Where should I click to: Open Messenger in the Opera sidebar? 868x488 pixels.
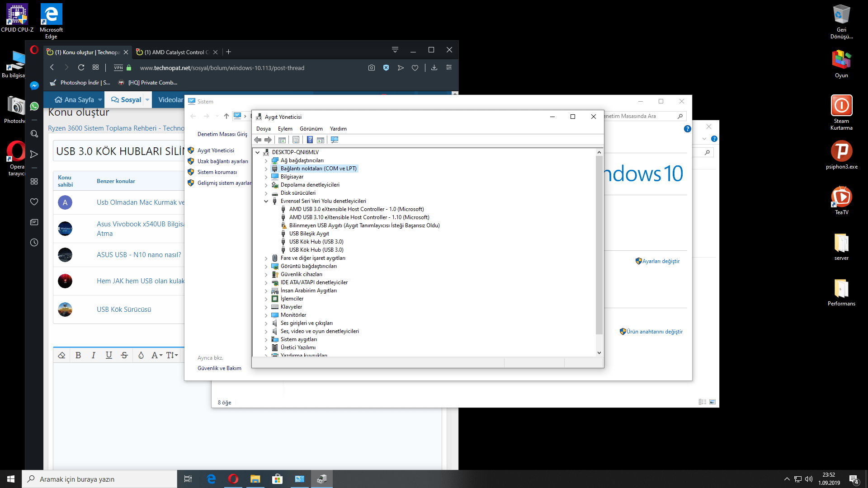tap(34, 86)
